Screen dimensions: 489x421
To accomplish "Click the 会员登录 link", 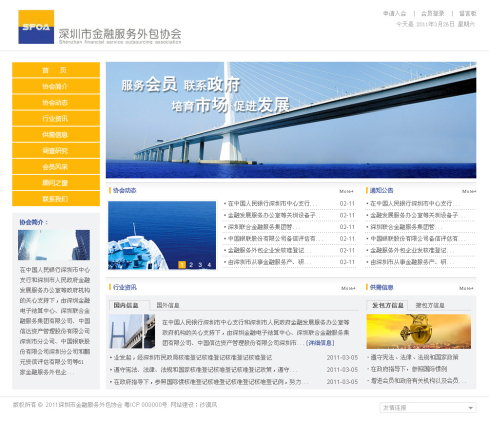I will pos(432,13).
